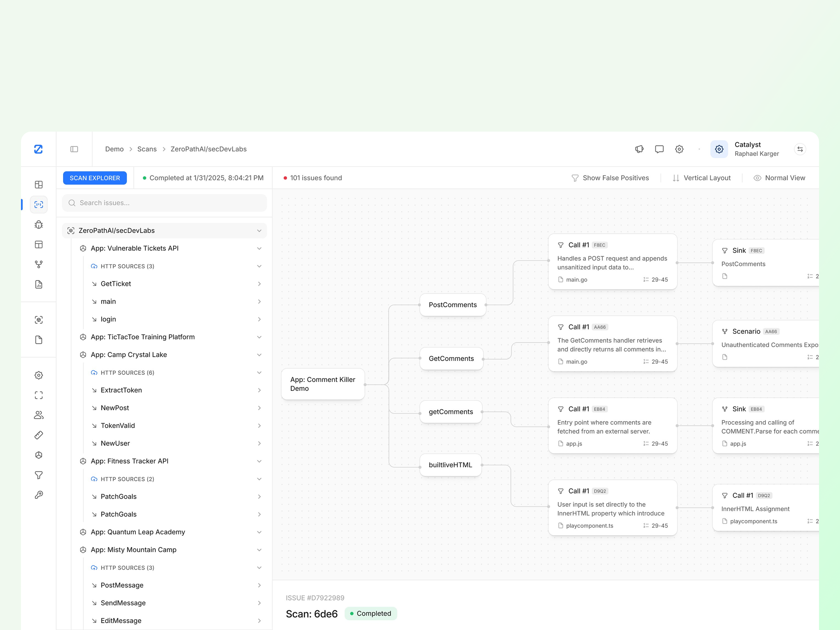Expand App: TicTacToe Training Platform
This screenshot has width=840, height=630.
[x=259, y=337]
